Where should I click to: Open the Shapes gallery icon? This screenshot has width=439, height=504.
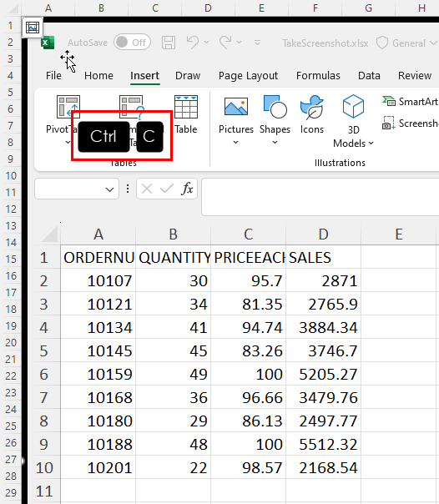275,107
